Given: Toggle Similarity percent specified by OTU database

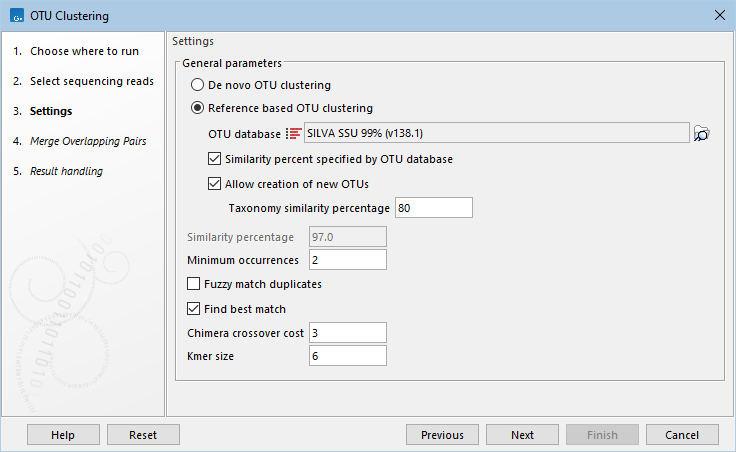Looking at the screenshot, I should (215, 159).
